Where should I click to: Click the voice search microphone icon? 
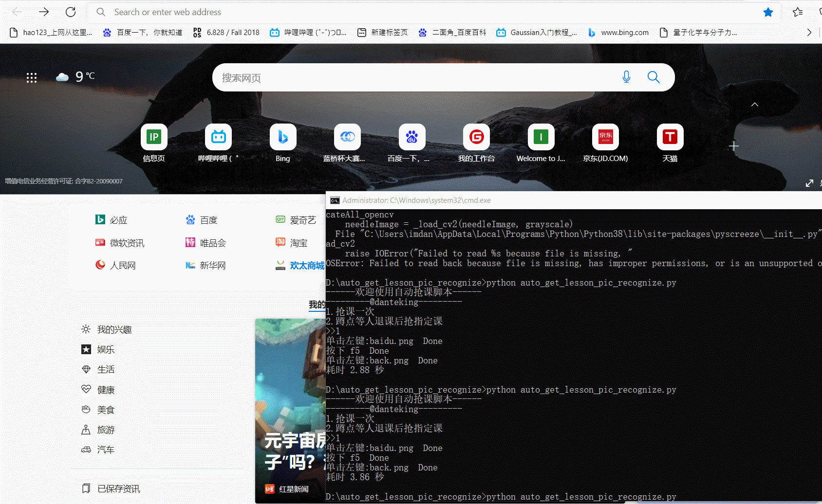click(626, 77)
